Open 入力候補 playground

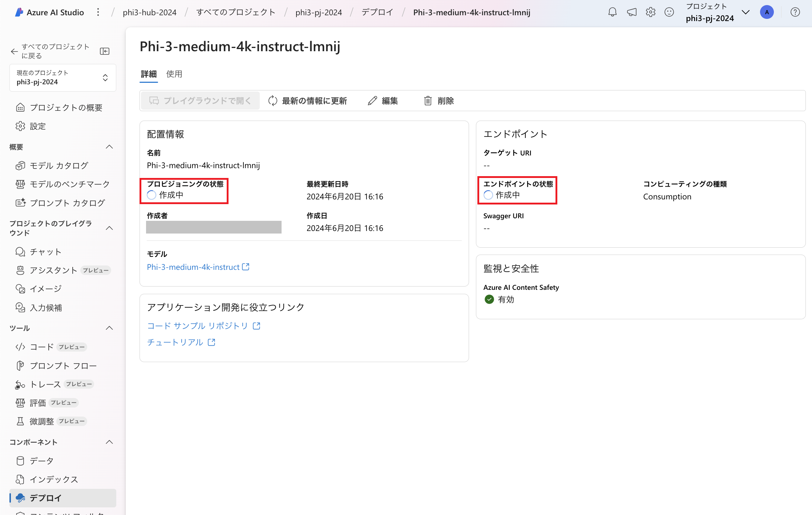tap(62, 308)
